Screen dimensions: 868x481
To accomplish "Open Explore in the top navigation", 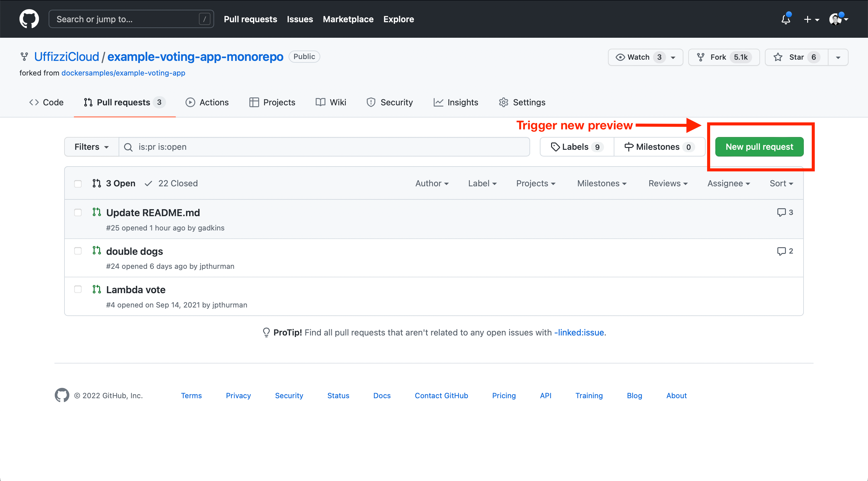I will pyautogui.click(x=399, y=19).
